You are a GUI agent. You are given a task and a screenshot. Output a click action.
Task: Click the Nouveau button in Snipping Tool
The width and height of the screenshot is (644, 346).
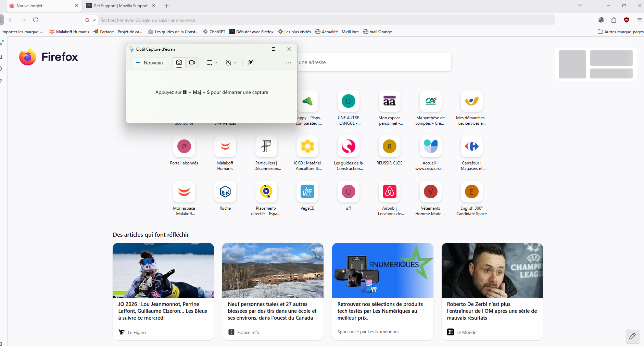tap(149, 63)
